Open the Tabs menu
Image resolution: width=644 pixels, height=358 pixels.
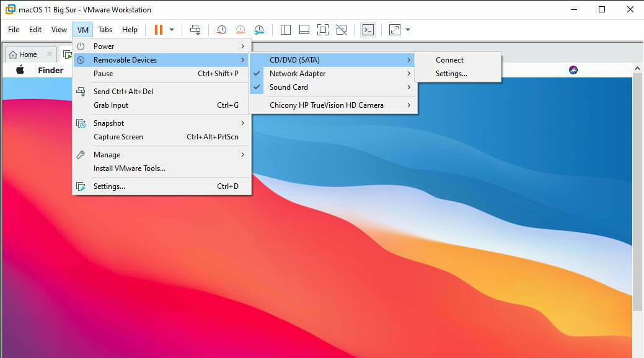click(105, 30)
